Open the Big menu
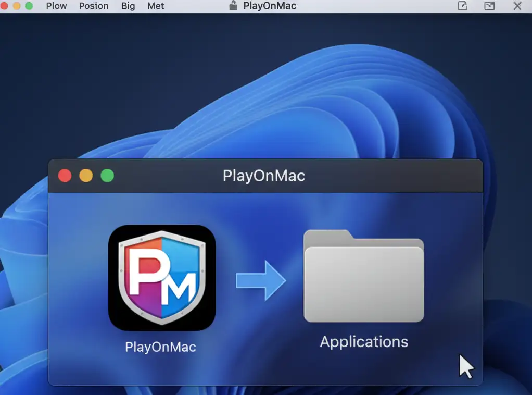This screenshot has height=395, width=532. pyautogui.click(x=128, y=6)
